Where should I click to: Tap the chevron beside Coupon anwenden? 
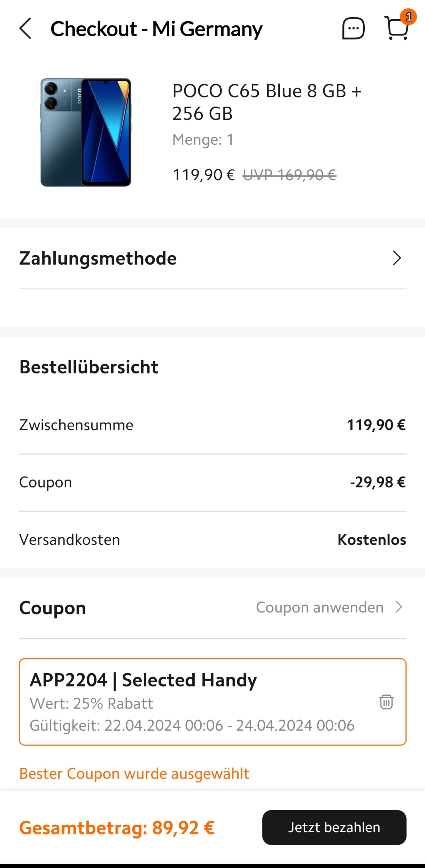click(399, 607)
